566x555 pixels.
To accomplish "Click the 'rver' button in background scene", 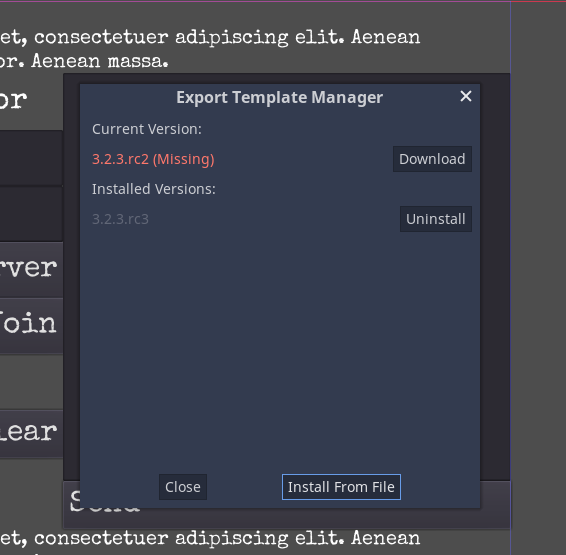I will click(x=31, y=270).
